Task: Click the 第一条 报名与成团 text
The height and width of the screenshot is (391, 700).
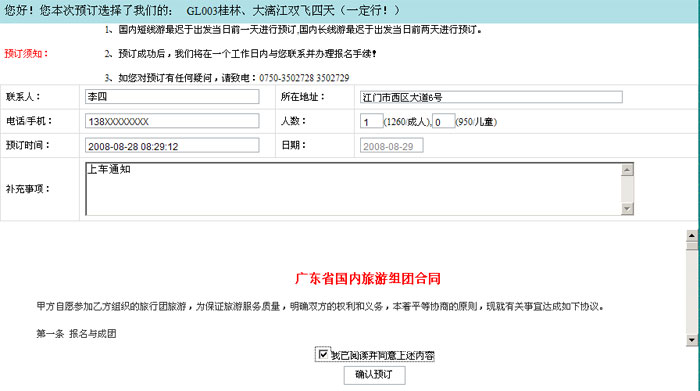Action: 76,333
